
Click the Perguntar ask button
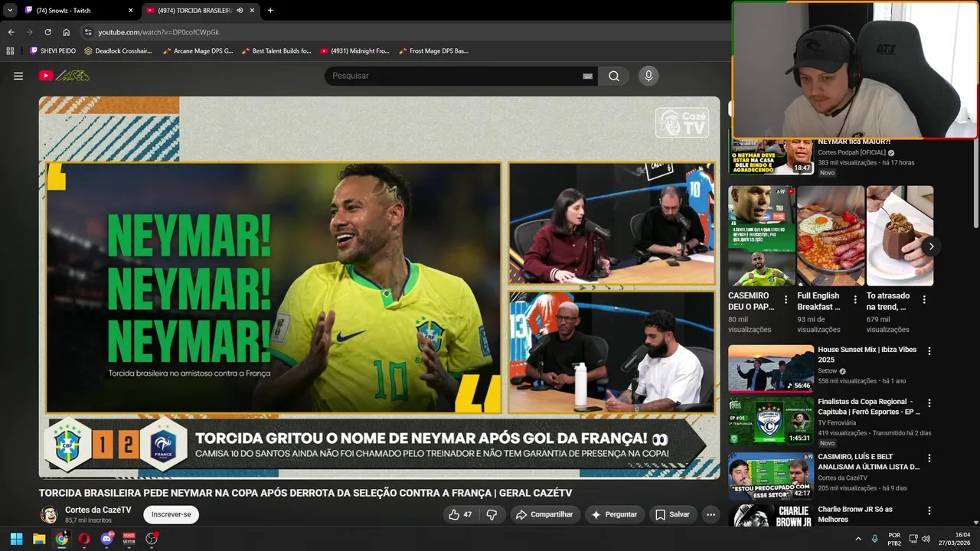point(613,514)
